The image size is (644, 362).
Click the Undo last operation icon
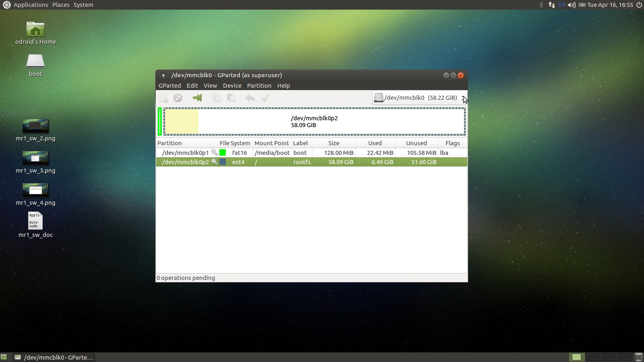point(250,98)
